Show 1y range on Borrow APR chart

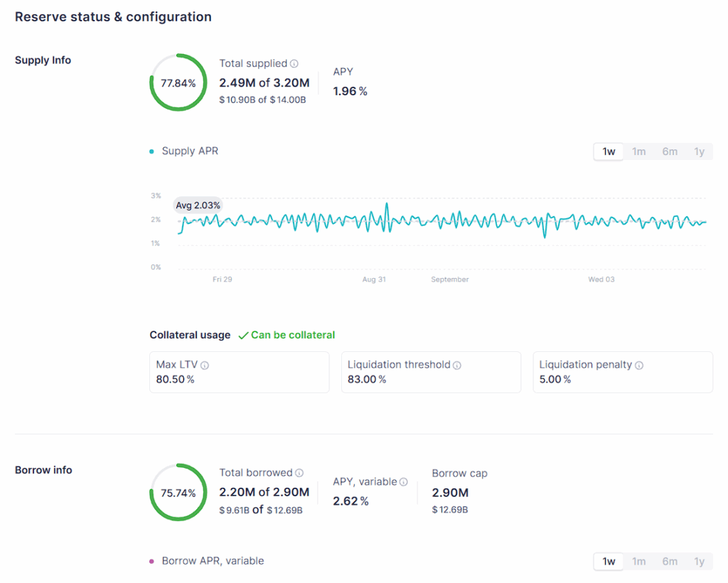tap(700, 562)
